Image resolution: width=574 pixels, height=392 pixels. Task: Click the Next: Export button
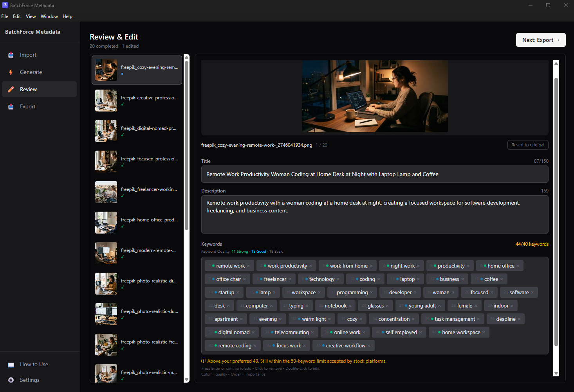click(x=540, y=40)
